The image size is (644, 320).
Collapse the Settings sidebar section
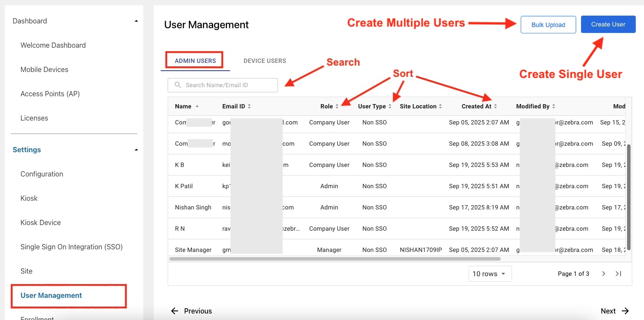click(x=136, y=150)
